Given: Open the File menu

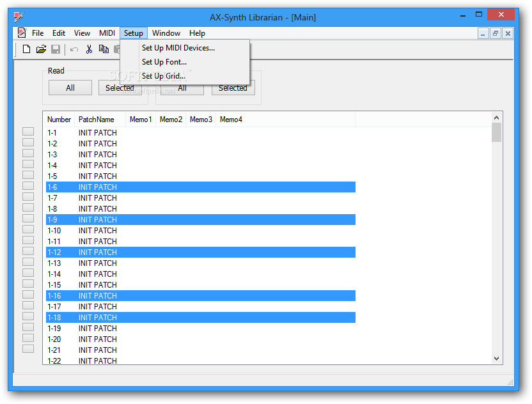Looking at the screenshot, I should 38,33.
